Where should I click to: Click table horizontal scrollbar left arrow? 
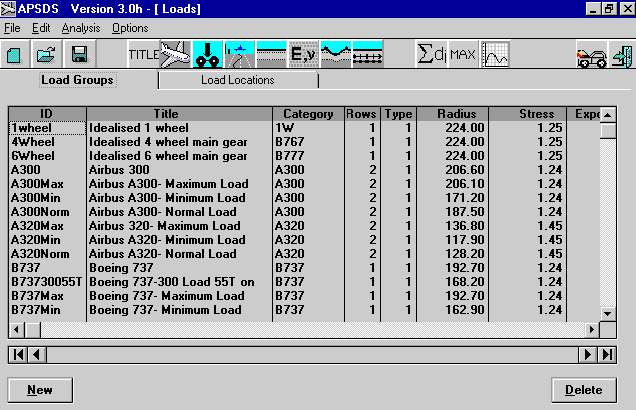17,330
